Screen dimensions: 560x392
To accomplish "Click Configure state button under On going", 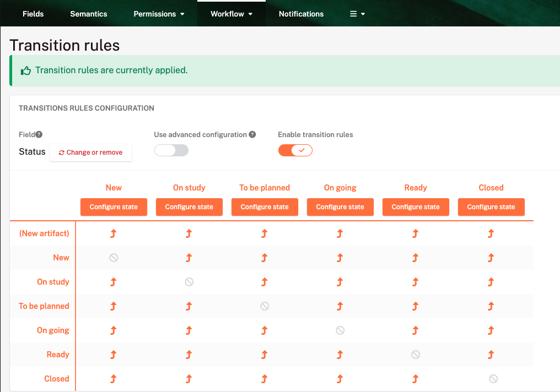I will pyautogui.click(x=340, y=207).
